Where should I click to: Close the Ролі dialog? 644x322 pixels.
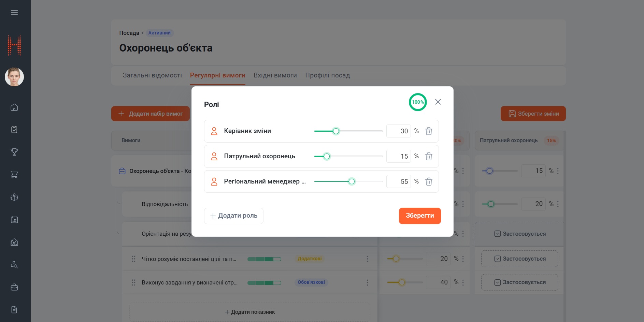point(438,102)
